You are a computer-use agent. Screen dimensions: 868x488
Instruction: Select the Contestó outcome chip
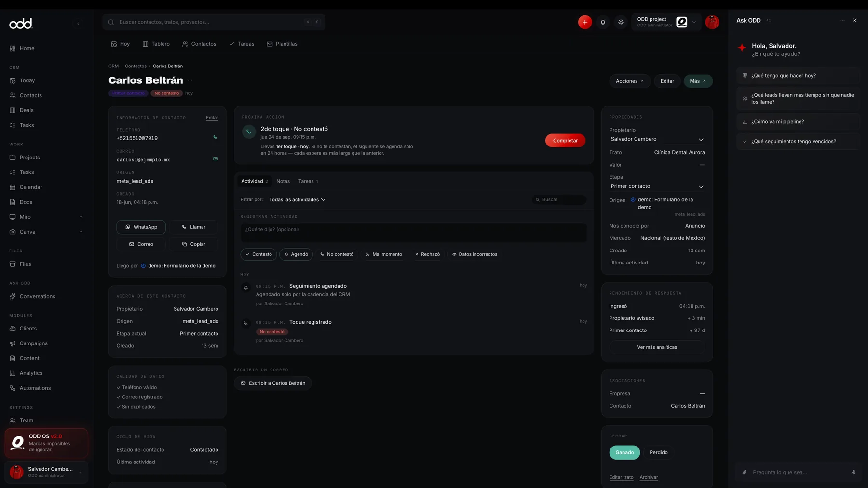coord(258,254)
